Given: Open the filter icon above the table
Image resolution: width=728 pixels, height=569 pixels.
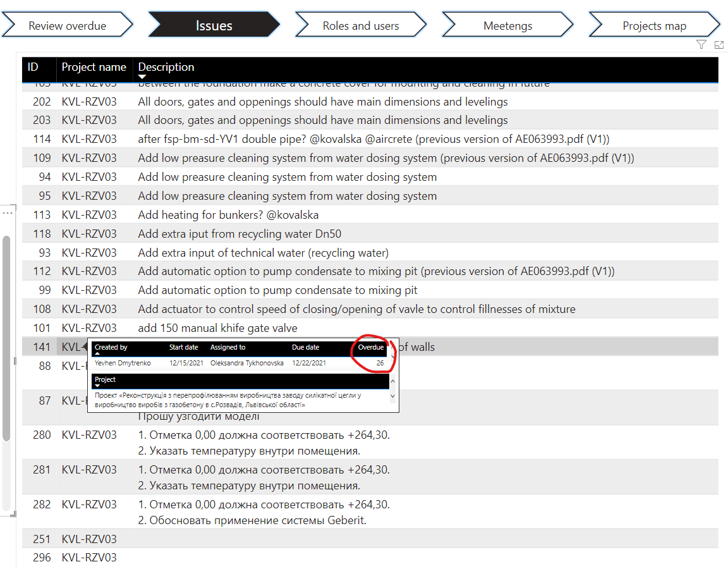Looking at the screenshot, I should point(701,45).
